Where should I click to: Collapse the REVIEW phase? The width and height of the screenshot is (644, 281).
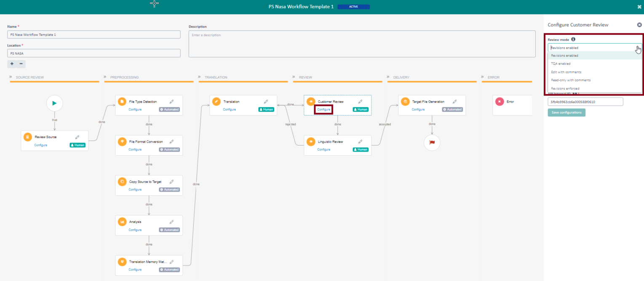coord(294,77)
